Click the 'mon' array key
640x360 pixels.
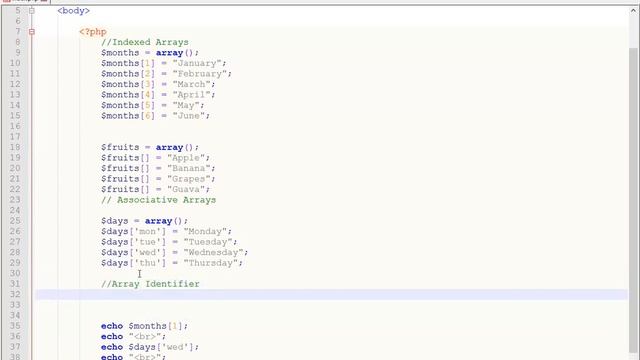147,231
